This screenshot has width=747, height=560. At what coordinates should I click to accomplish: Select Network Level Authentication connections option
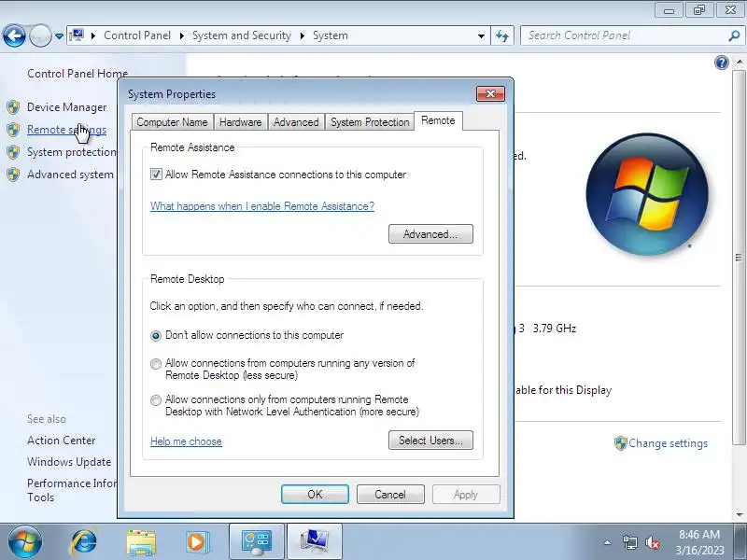point(156,400)
